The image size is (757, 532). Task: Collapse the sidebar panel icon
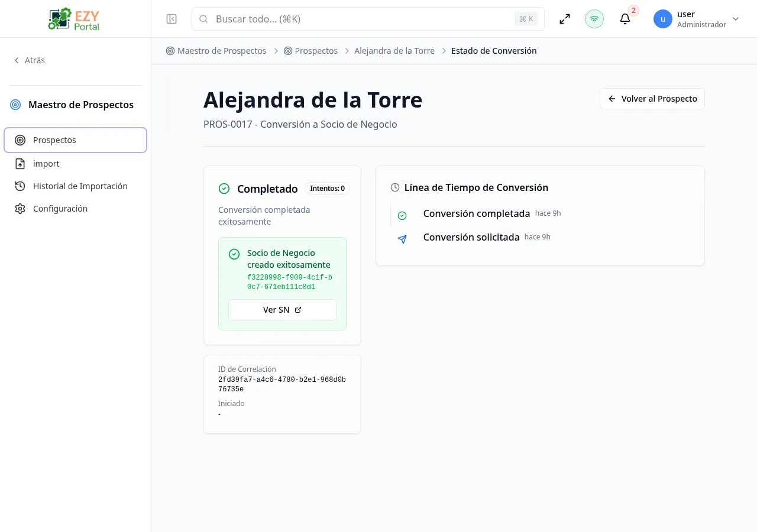point(172,19)
